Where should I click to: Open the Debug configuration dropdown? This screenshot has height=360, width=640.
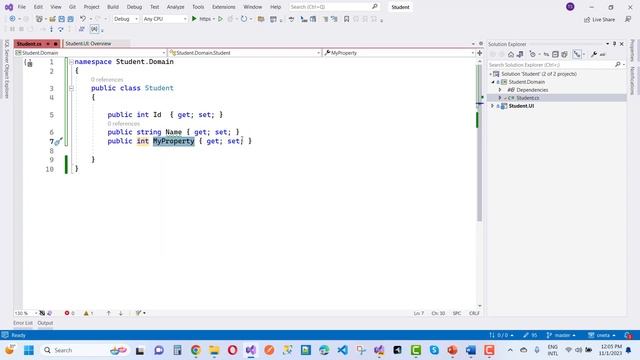pyautogui.click(x=125, y=19)
